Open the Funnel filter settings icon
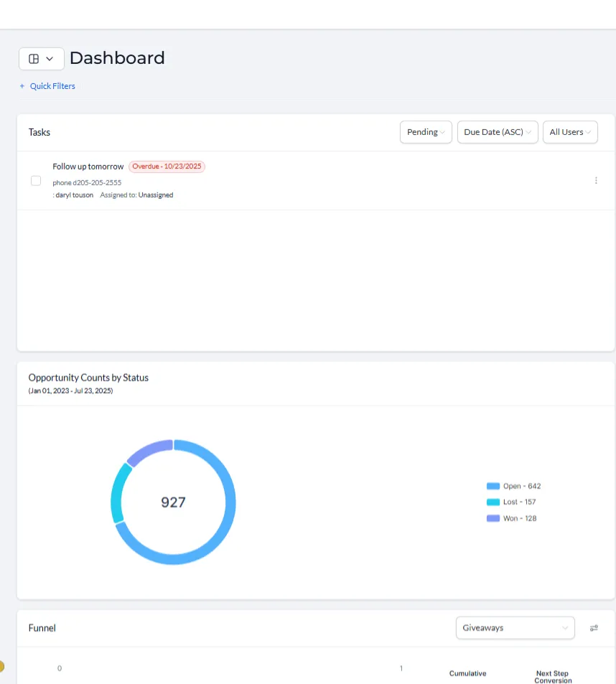616x684 pixels. 594,628
